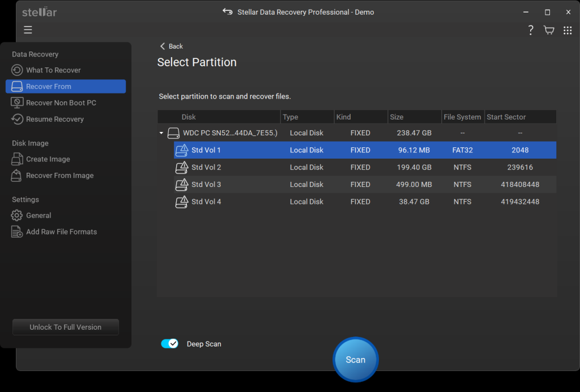Viewport: 580px width, 392px height.
Task: Collapse the WDC PC SN52 disk tree
Action: tap(161, 133)
